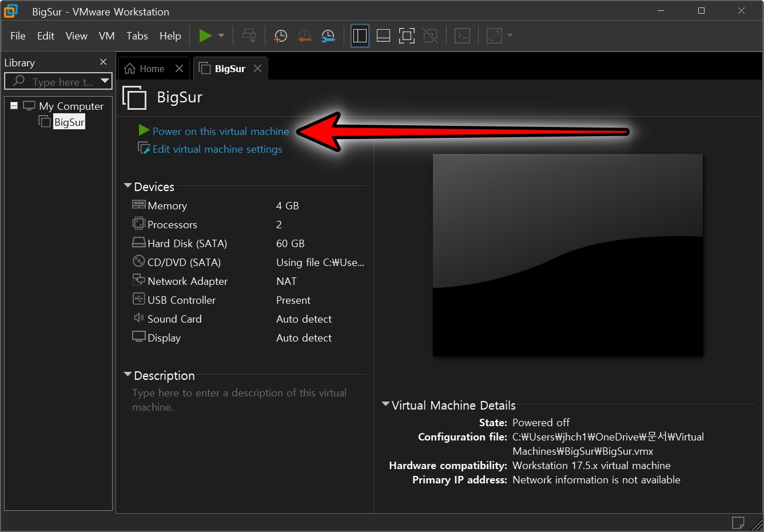Open the VM menu
The image size is (764, 532).
click(x=107, y=36)
